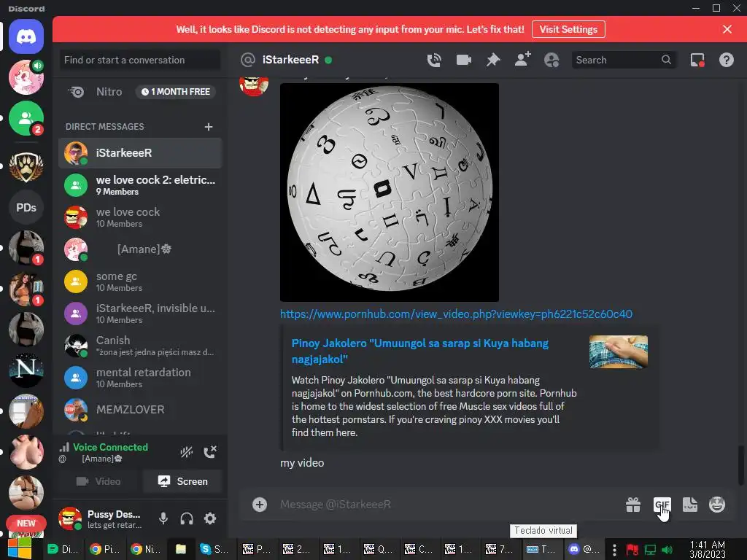Open the emoji picker
Viewport: 747px width, 560px height.
pos(717,505)
